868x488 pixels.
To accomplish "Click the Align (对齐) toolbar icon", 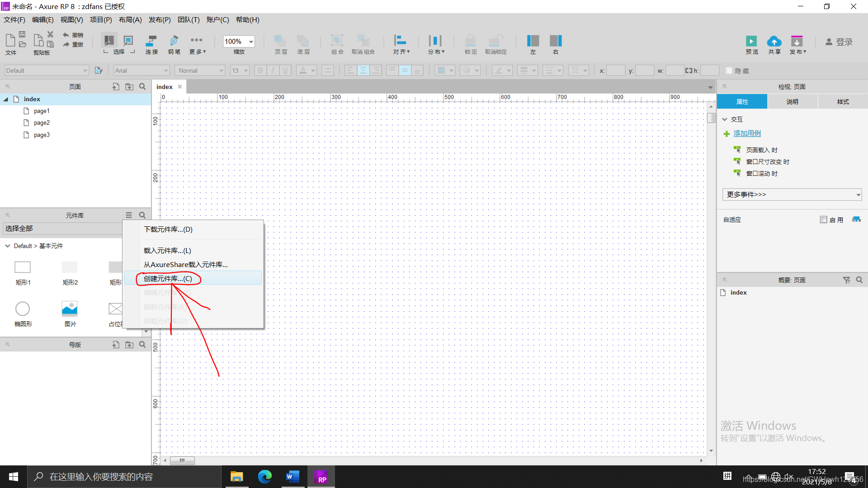I will tap(400, 41).
